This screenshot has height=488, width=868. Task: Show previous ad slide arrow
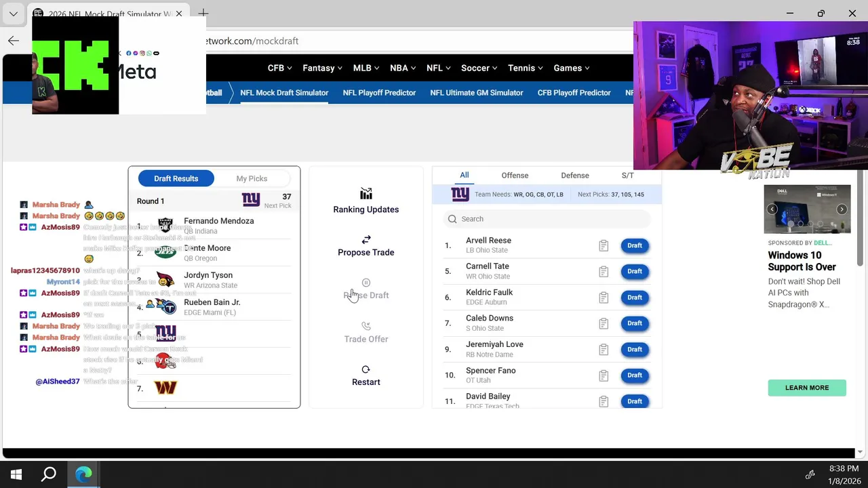click(x=772, y=209)
